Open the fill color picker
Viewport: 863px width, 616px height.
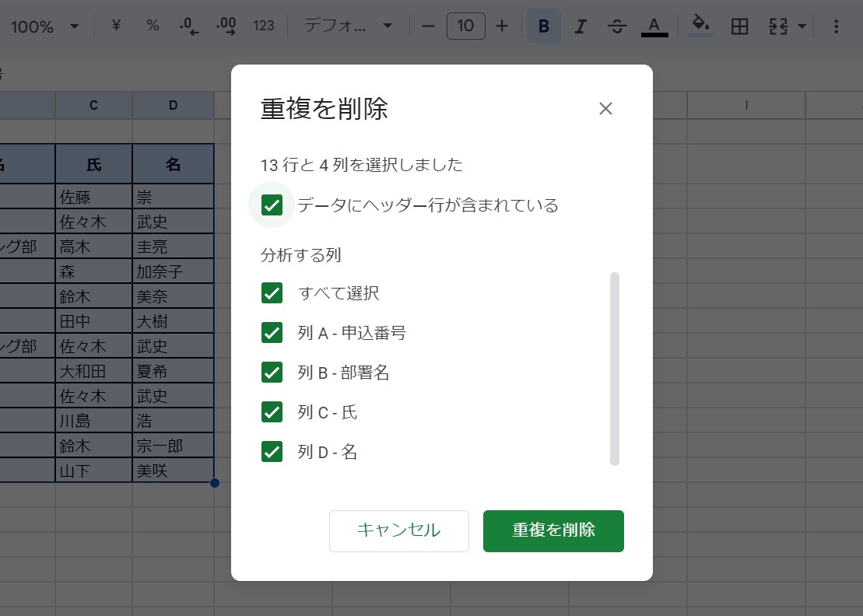pyautogui.click(x=700, y=26)
